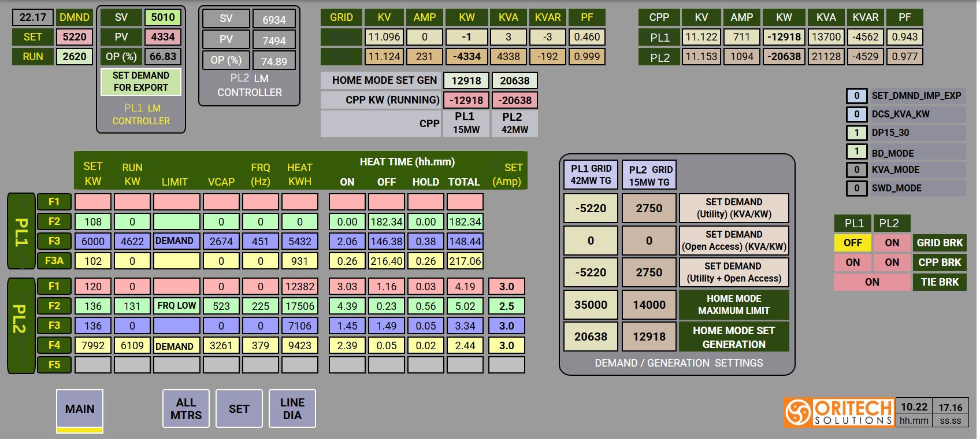980x440 pixels.
Task: Select the PL1 F3A furnace button
Action: pos(54,261)
